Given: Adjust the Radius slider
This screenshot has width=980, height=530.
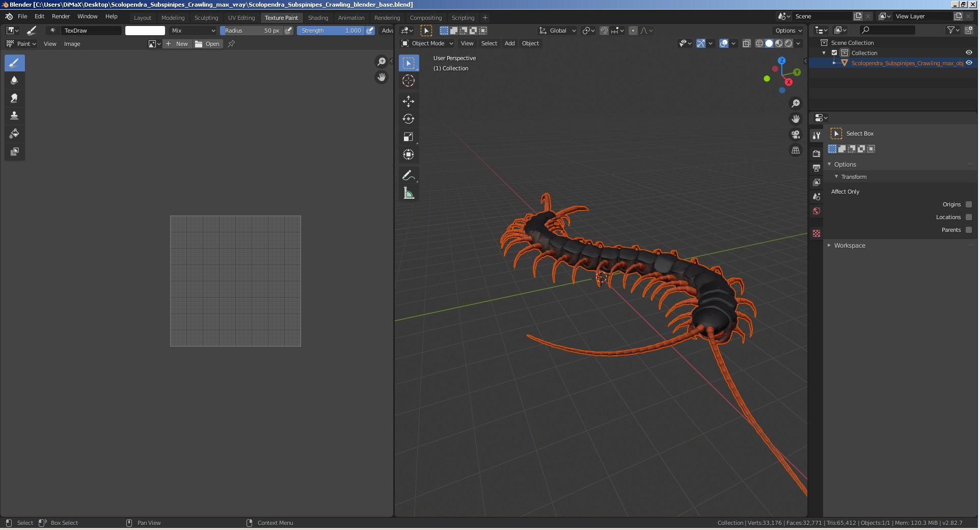Looking at the screenshot, I should pyautogui.click(x=252, y=31).
